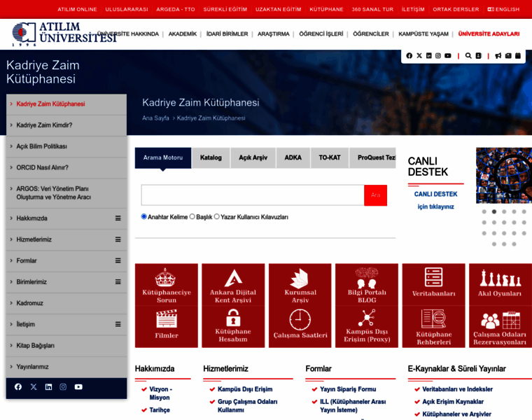532x420 pixels.
Task: Open ATILIM ONLINE top bar link
Action: click(77, 10)
